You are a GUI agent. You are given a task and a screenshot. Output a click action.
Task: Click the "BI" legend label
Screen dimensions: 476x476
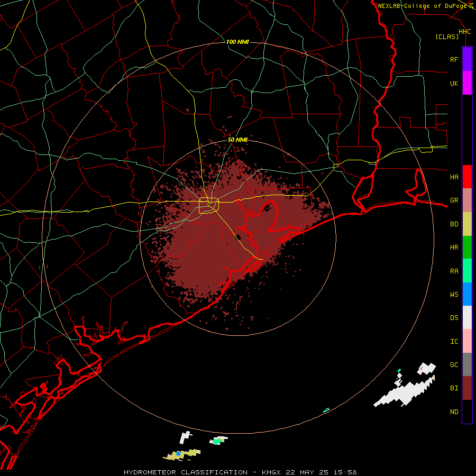[454, 388]
